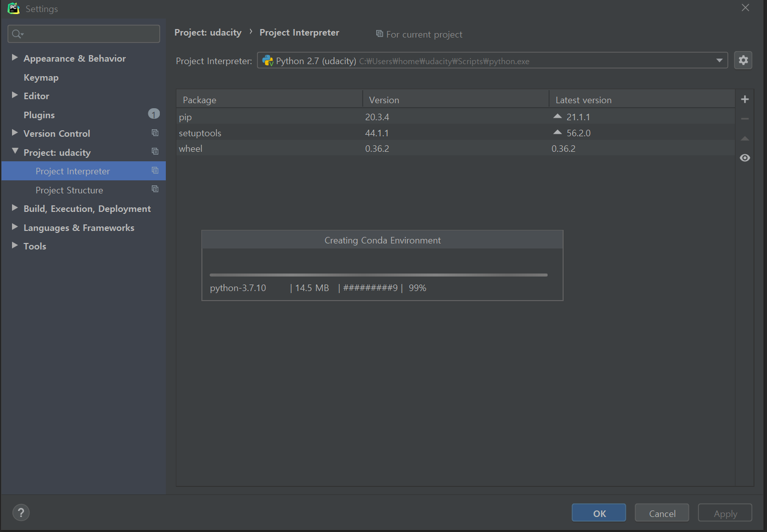The height and width of the screenshot is (532, 767).
Task: Sort by the Latest version column header
Action: pos(642,99)
